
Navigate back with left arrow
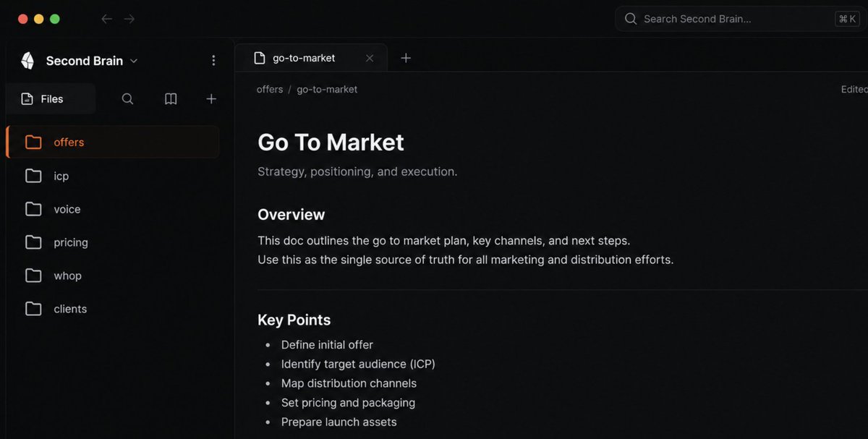coord(107,19)
